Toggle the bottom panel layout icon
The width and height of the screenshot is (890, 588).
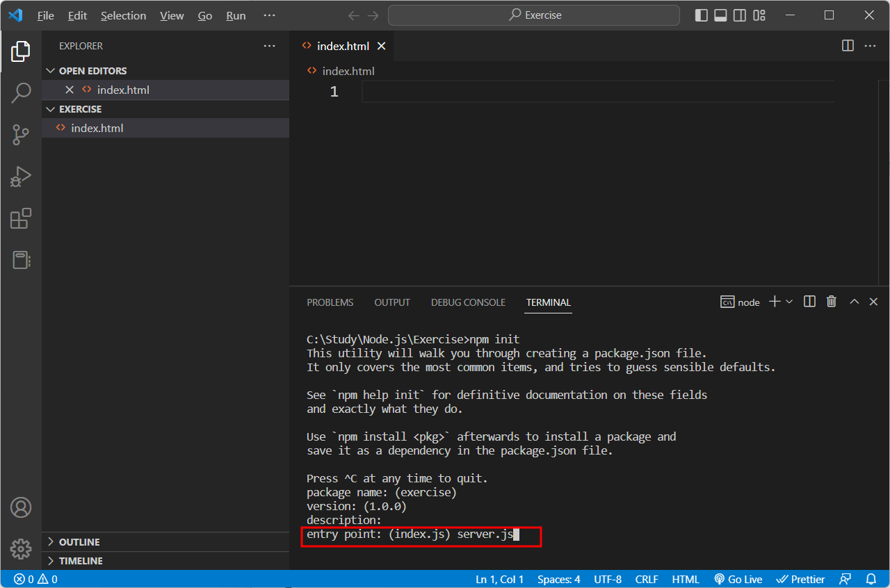[721, 15]
